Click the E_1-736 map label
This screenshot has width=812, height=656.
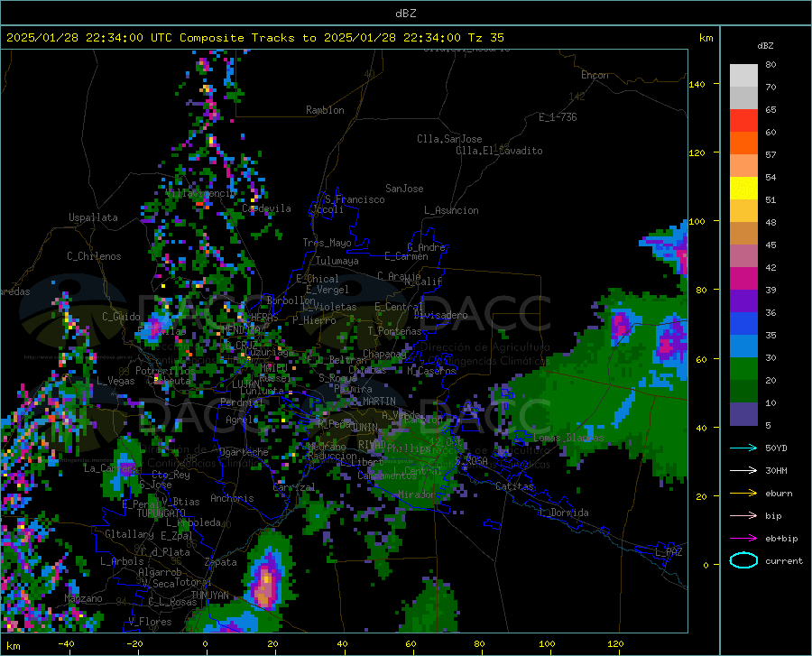[x=558, y=117]
